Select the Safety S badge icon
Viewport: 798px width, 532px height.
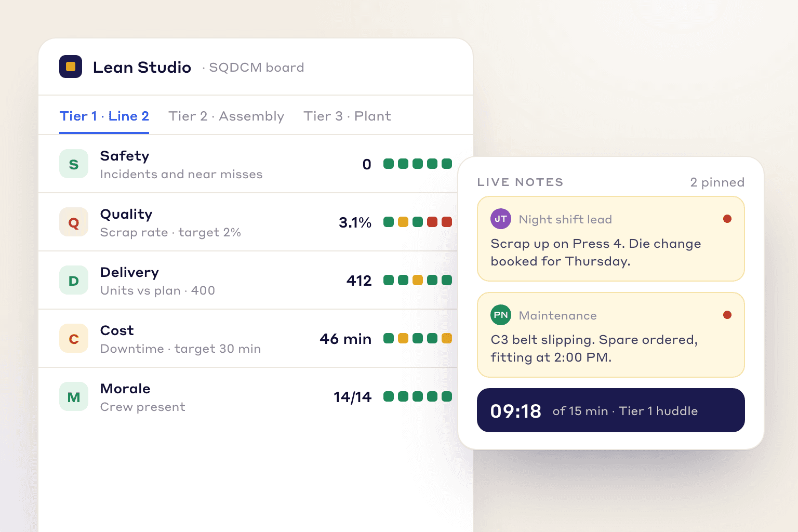coord(74,164)
